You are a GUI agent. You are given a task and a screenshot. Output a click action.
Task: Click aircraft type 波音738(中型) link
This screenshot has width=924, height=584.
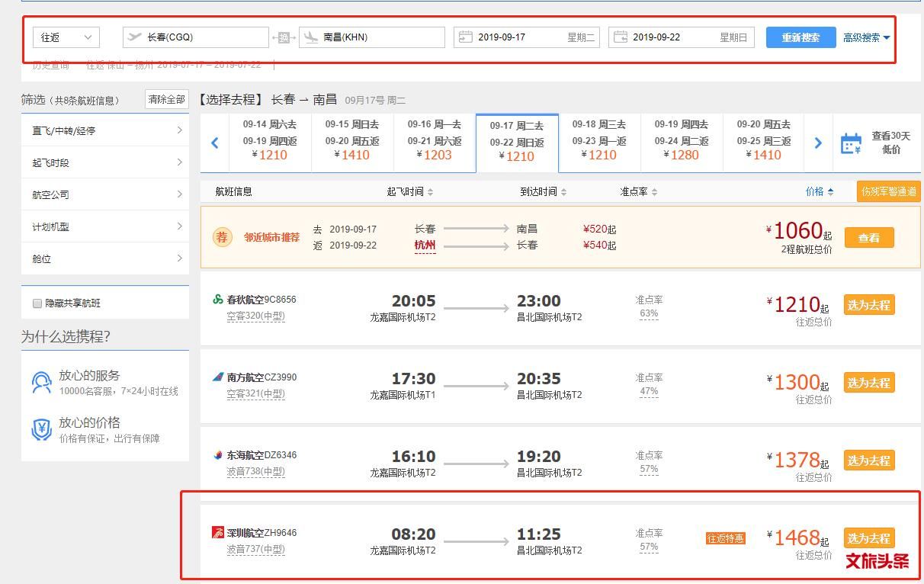(255, 471)
